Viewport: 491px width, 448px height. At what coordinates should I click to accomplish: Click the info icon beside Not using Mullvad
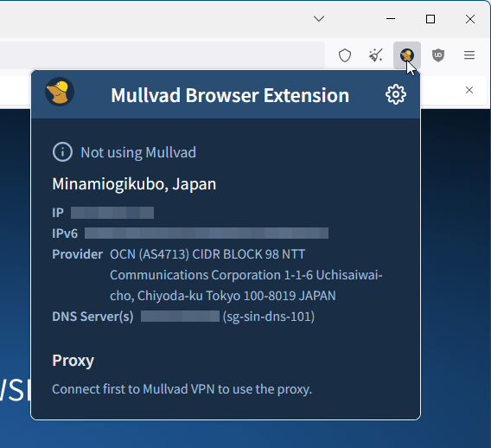[62, 152]
